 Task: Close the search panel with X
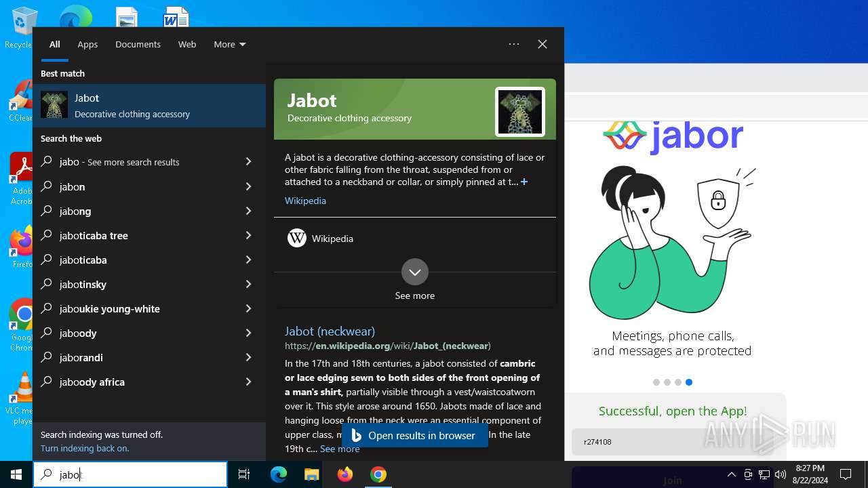click(x=542, y=44)
